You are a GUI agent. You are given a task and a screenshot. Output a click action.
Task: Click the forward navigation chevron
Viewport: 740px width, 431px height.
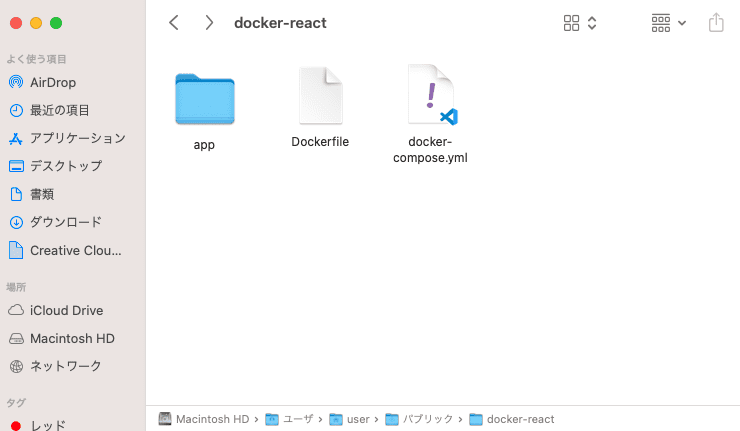pos(208,22)
